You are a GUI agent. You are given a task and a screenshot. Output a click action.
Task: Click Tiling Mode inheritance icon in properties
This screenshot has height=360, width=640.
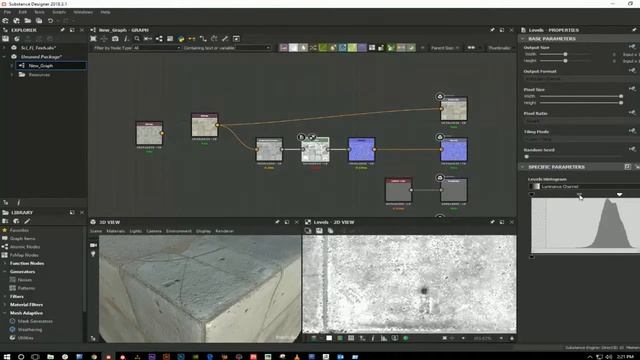[x=632, y=131]
